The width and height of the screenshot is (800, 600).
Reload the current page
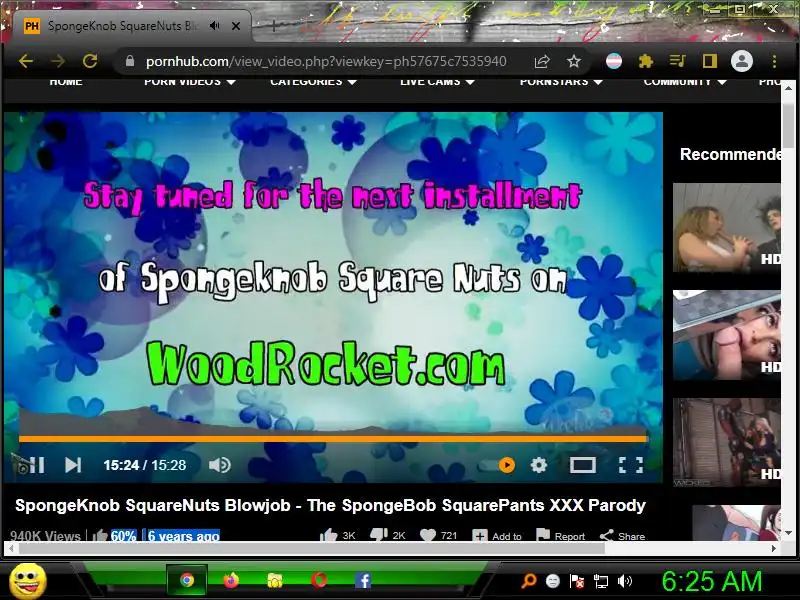[x=90, y=61]
